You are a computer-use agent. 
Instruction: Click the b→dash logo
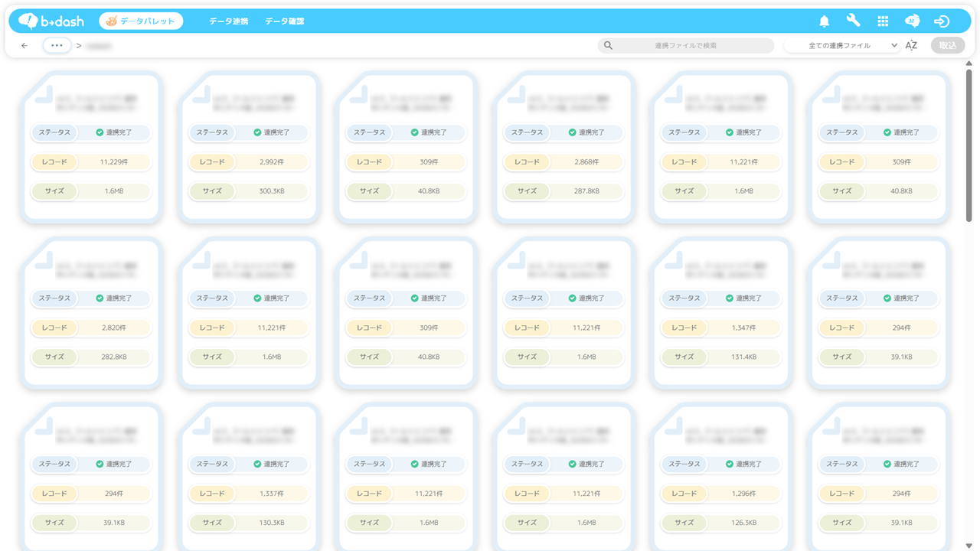click(x=51, y=21)
